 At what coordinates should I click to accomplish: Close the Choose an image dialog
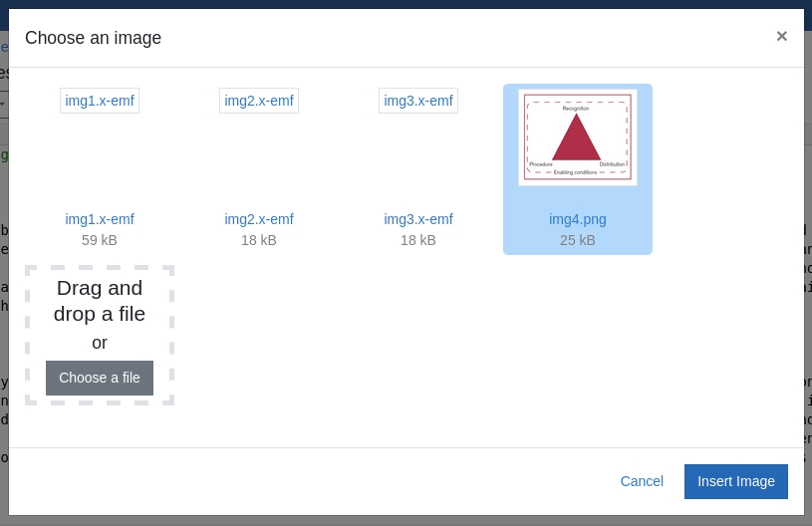(781, 36)
